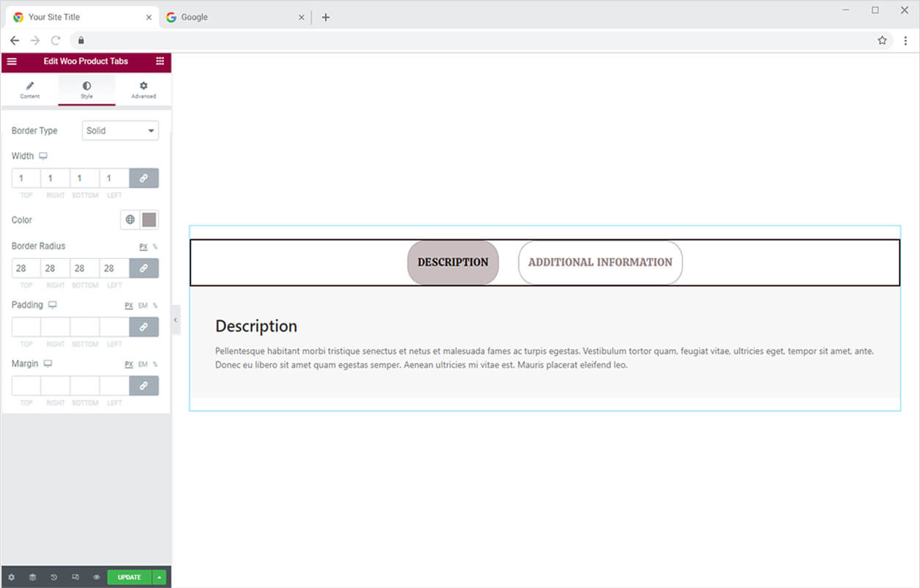This screenshot has height=588, width=920.
Task: Collapse the editor side panel
Action: coord(176,320)
